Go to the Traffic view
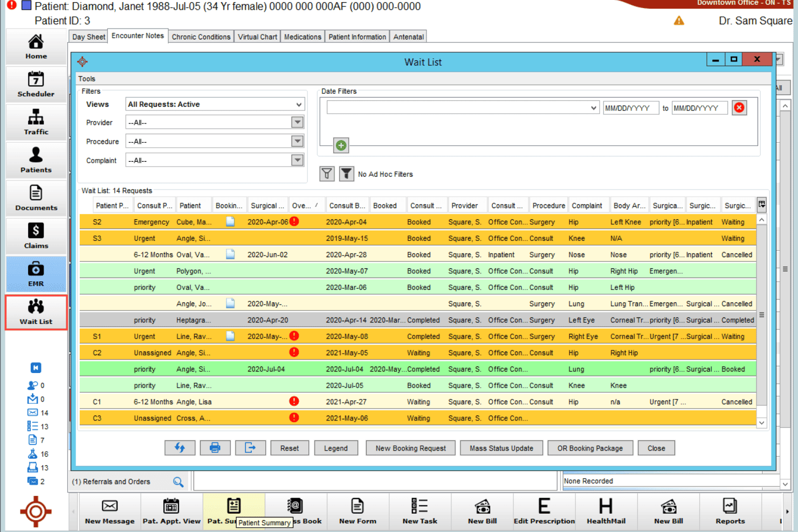798x532 pixels. [36, 122]
